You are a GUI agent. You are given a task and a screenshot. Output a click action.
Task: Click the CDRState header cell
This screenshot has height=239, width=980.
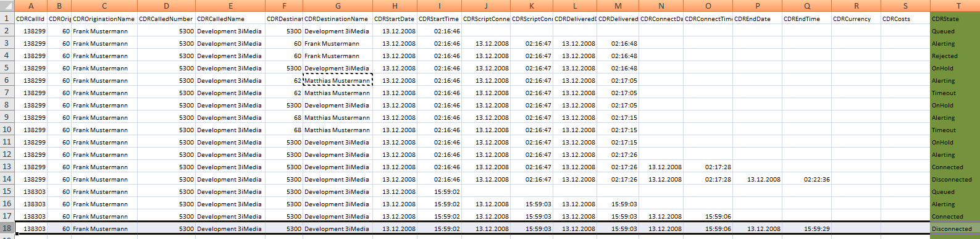click(955, 19)
